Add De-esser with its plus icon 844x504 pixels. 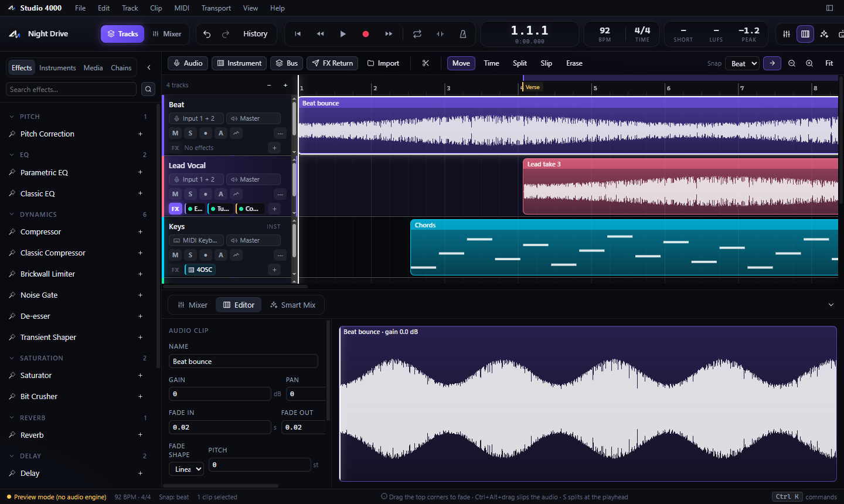140,316
